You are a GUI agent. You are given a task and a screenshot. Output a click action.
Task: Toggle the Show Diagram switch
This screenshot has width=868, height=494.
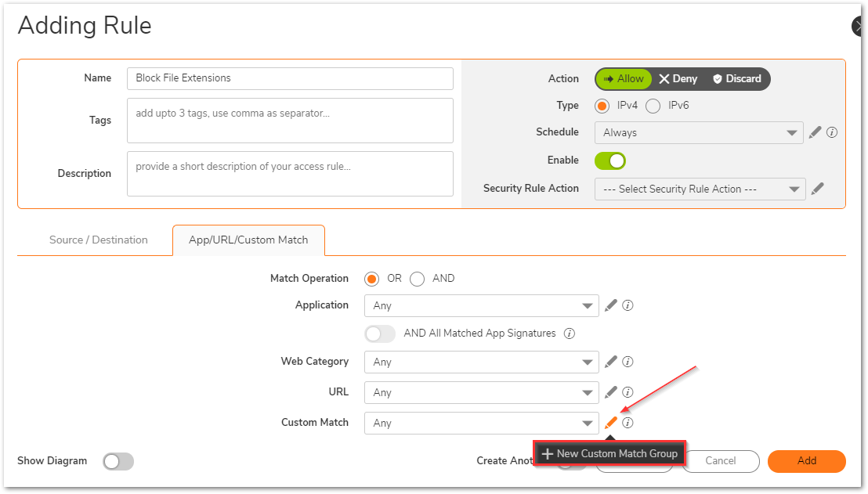118,461
